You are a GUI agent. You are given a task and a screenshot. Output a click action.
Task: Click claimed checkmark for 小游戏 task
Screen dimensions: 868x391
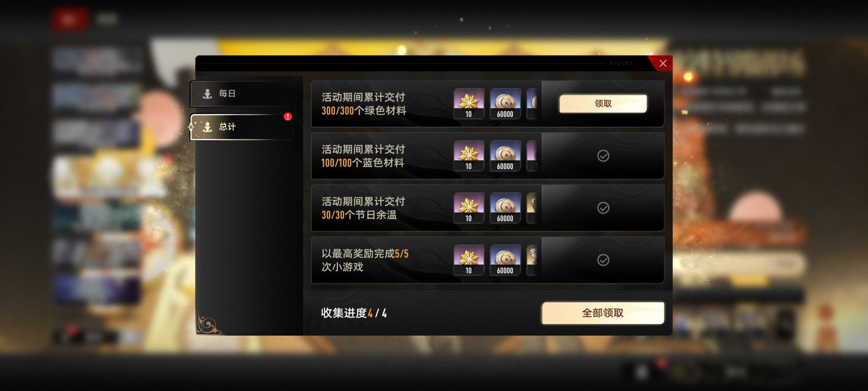(x=603, y=260)
